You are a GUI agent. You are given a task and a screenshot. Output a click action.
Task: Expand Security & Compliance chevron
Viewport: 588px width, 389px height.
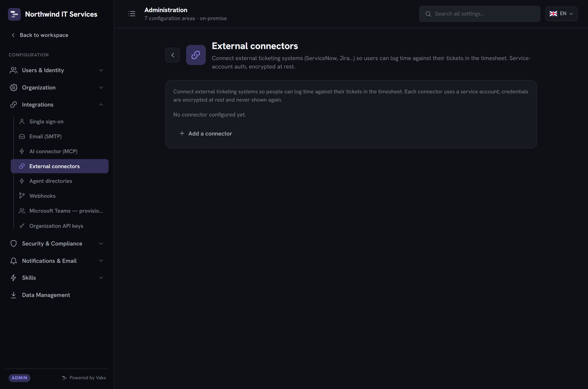[101, 244]
